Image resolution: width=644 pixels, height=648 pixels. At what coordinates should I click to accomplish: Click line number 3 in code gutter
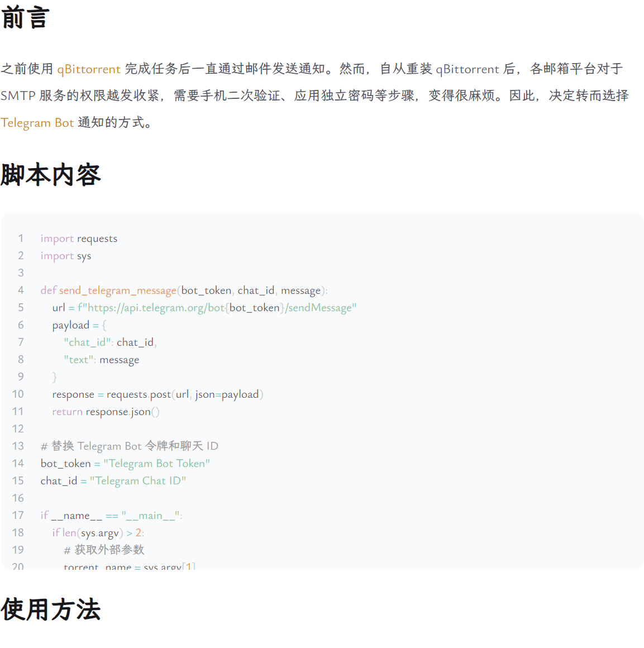pyautogui.click(x=21, y=273)
